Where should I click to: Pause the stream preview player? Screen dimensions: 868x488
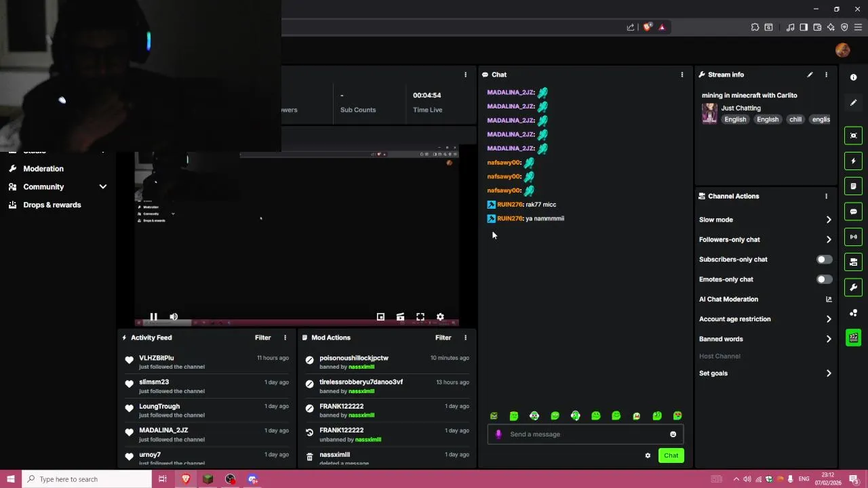153,317
